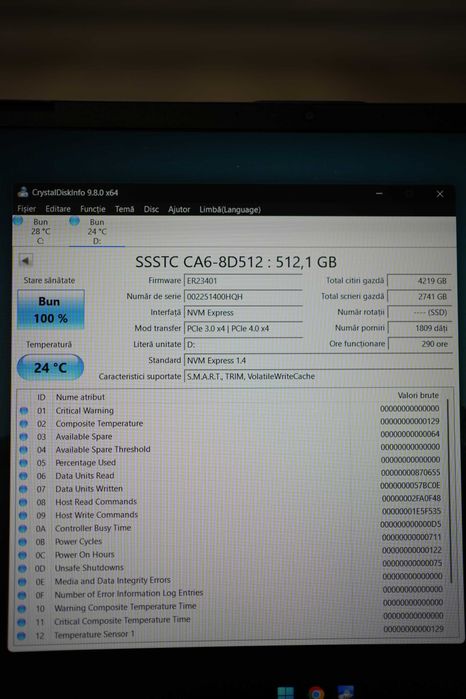This screenshot has height=699, width=466.
Task: Select Critical Composite Temperature Time attribute
Action: coord(122,621)
